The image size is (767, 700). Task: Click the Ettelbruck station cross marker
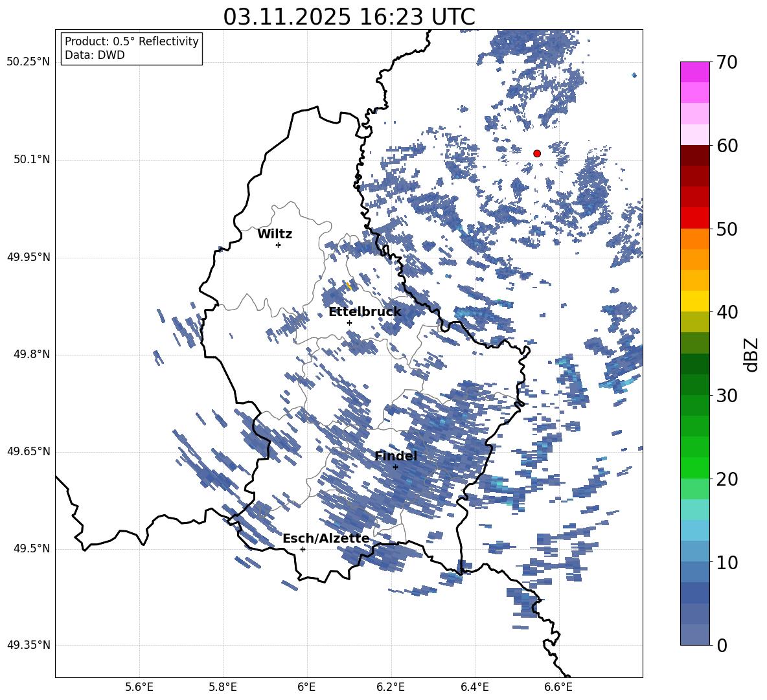coord(349,322)
